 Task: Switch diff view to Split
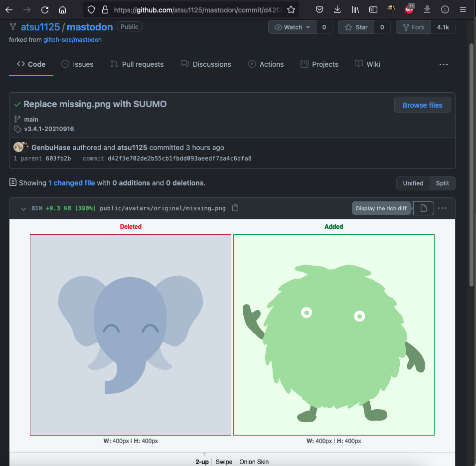(x=442, y=183)
